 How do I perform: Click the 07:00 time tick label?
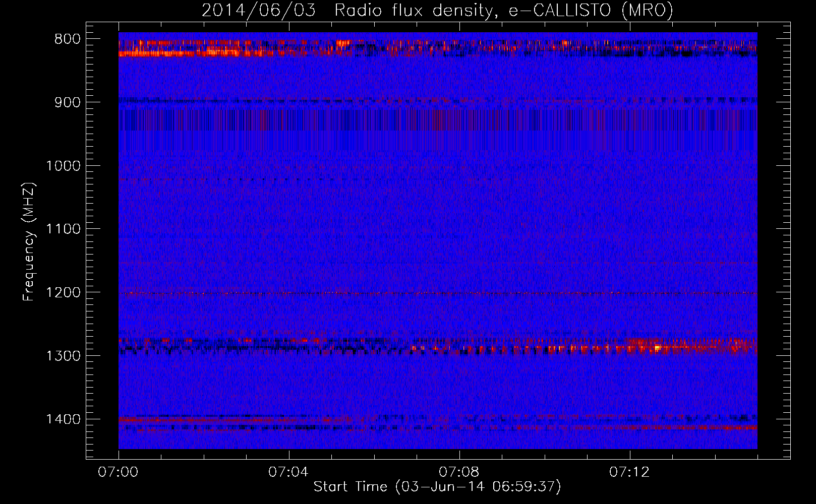pyautogui.click(x=118, y=472)
